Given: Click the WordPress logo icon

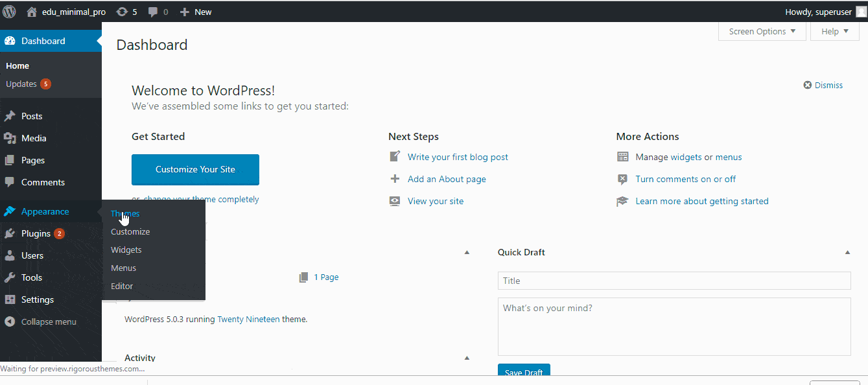Looking at the screenshot, I should [9, 11].
